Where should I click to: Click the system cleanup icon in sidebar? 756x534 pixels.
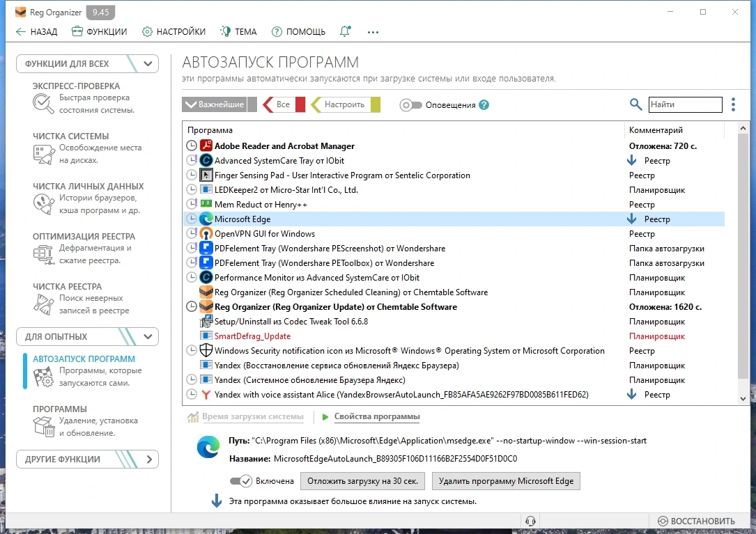[43, 154]
